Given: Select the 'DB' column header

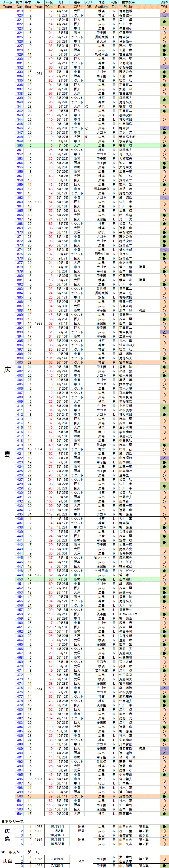Looking at the screenshot, I should click(88, 7).
